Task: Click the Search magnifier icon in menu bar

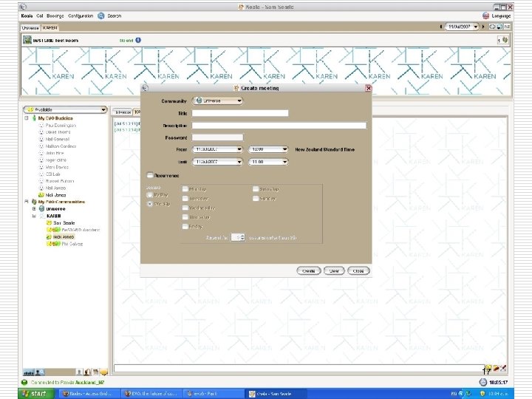Action: click(100, 16)
